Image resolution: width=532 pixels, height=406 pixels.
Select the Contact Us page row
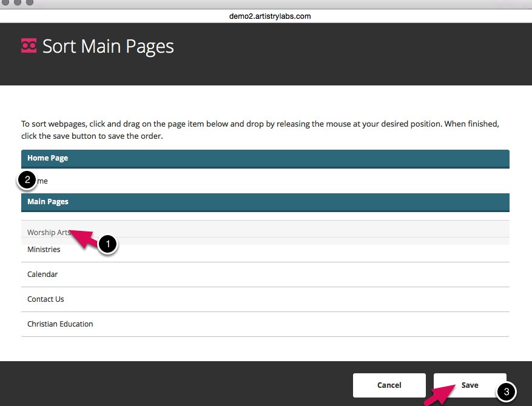(x=265, y=299)
